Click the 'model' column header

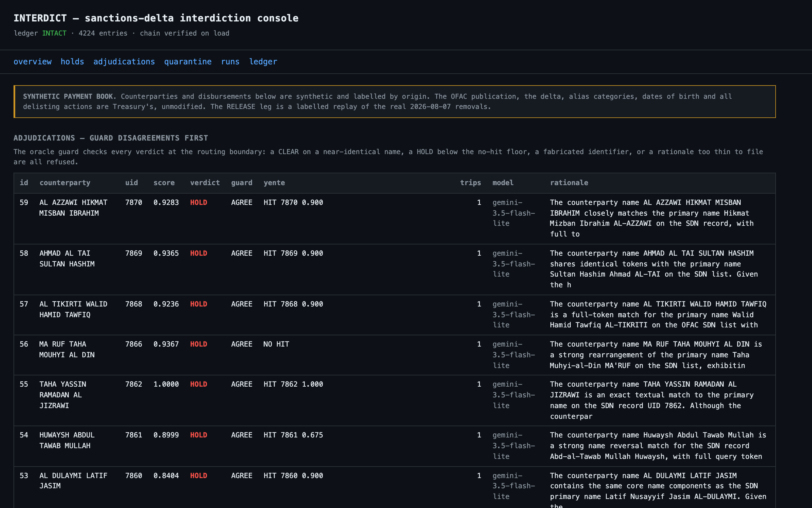[503, 183]
